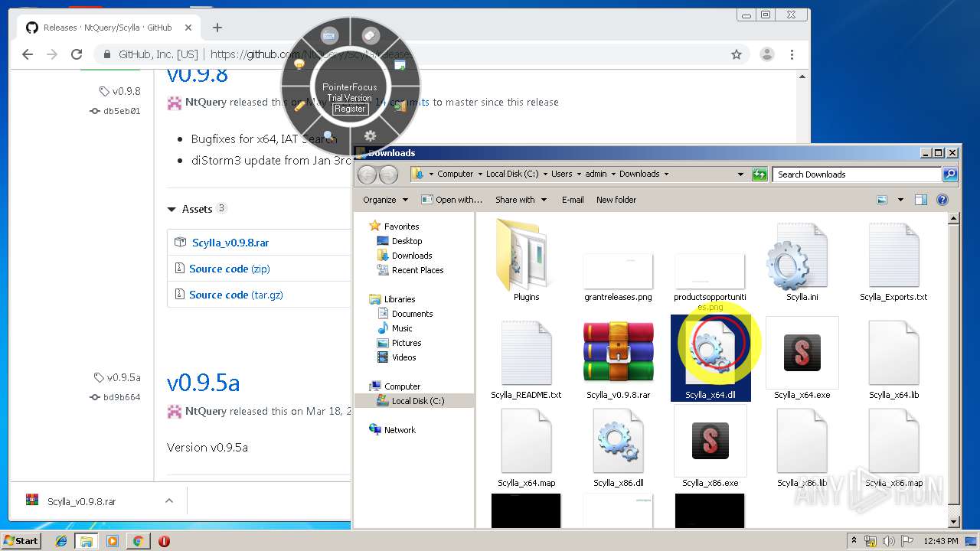Click the Explorer search magnifier button
This screenshot has height=551, width=980.
tap(949, 174)
